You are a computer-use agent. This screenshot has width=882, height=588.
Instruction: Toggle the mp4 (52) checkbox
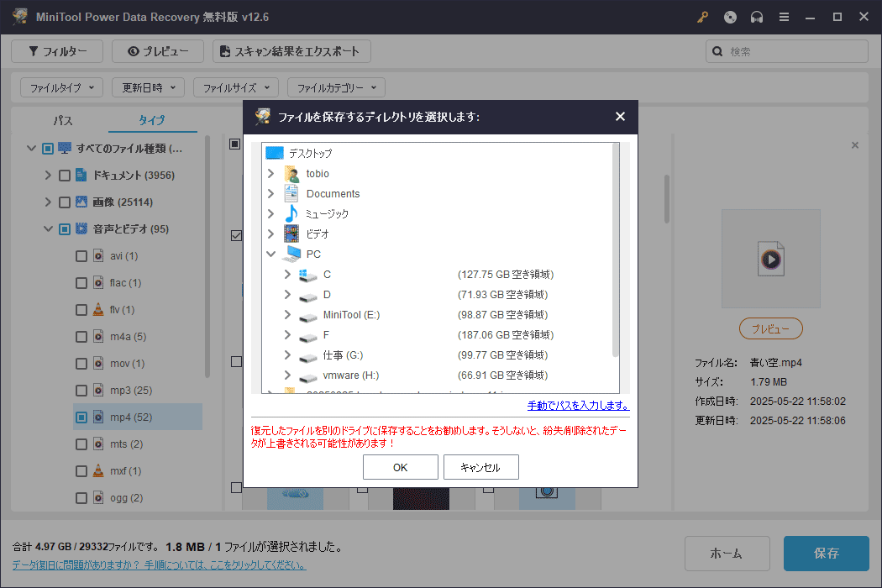point(81,417)
